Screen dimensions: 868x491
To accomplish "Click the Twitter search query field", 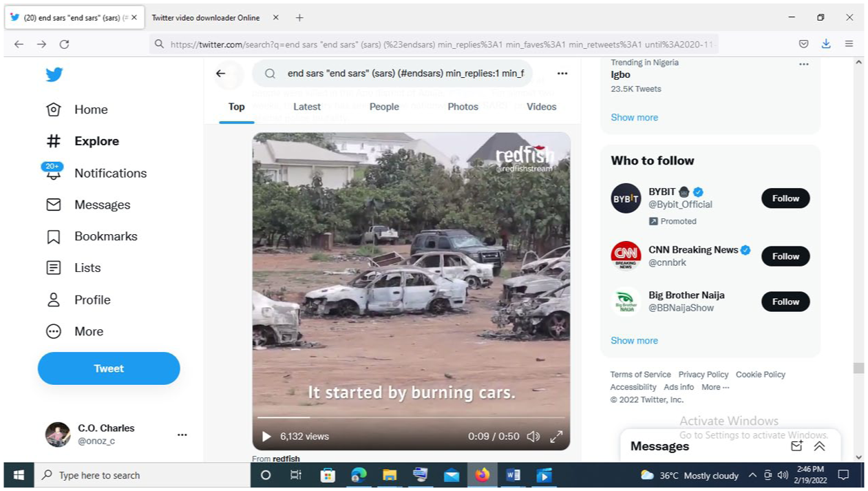I will click(x=392, y=74).
